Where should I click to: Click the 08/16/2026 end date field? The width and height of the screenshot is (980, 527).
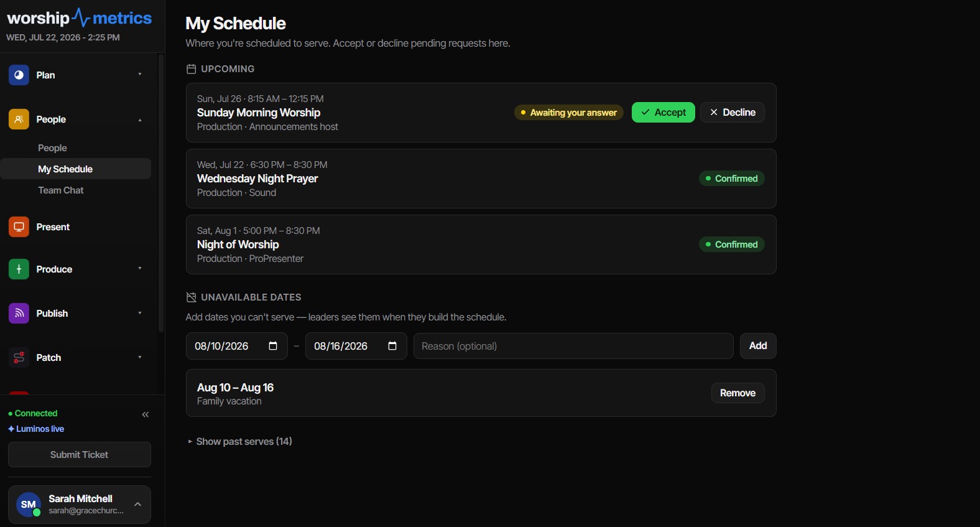[x=356, y=346]
